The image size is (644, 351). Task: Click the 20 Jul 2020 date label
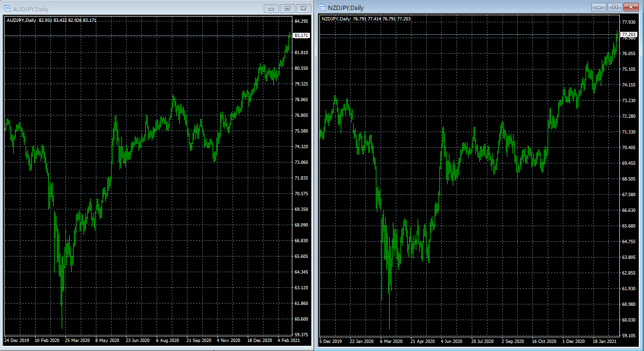[482, 342]
